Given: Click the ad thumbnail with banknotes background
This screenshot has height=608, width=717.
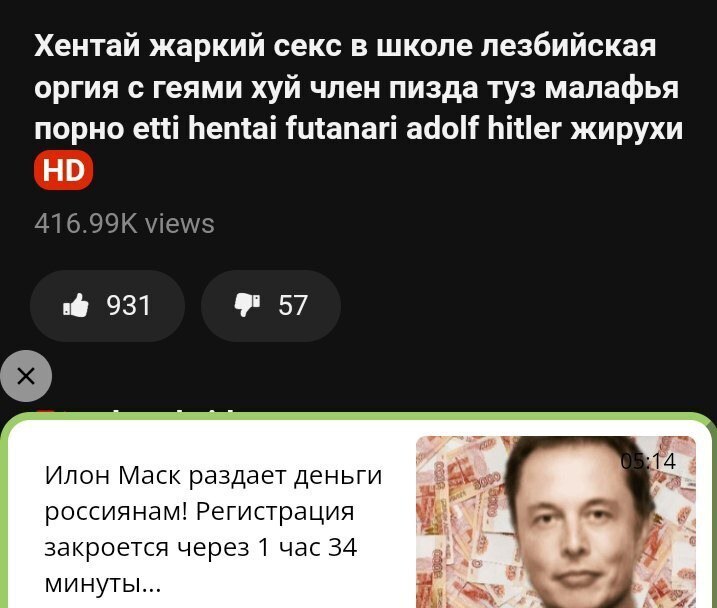Looking at the screenshot, I should point(556,522).
